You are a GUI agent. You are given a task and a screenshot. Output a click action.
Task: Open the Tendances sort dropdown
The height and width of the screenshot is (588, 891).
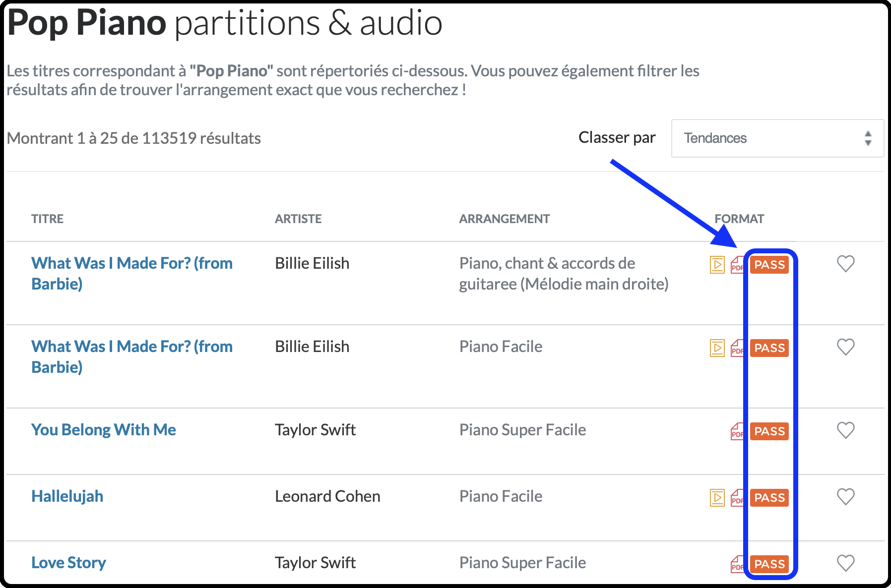click(x=777, y=138)
